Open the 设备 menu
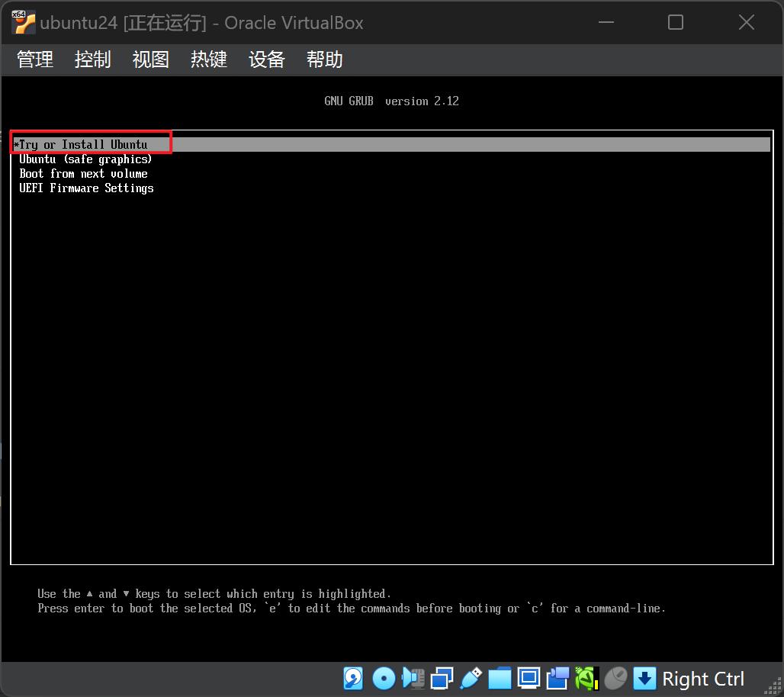Image resolution: width=784 pixels, height=697 pixels. tap(266, 59)
